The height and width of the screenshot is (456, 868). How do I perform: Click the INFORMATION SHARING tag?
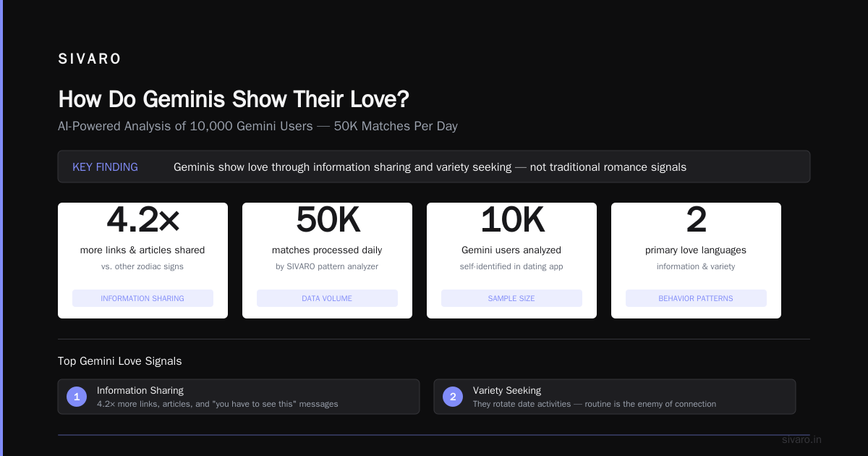coord(142,298)
